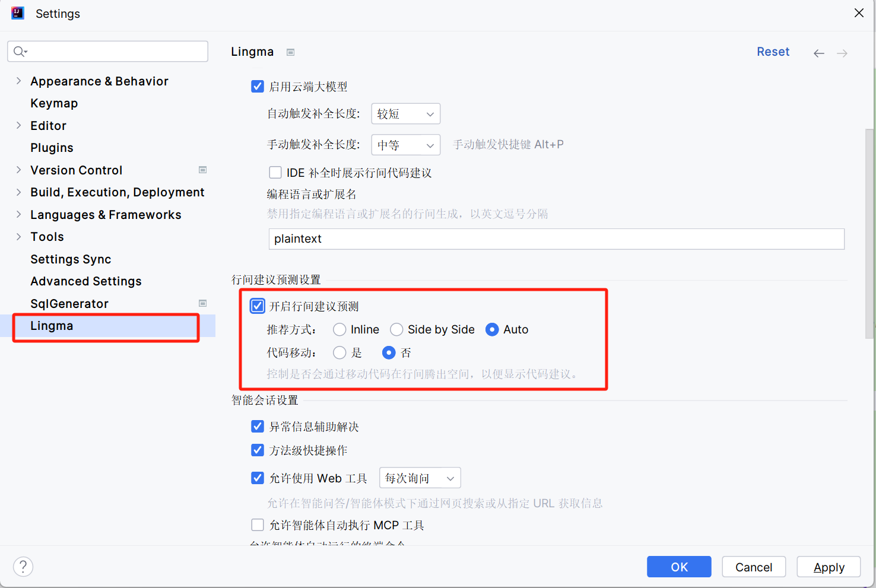The image size is (876, 588).
Task: Click the back navigation arrow
Action: point(819,53)
